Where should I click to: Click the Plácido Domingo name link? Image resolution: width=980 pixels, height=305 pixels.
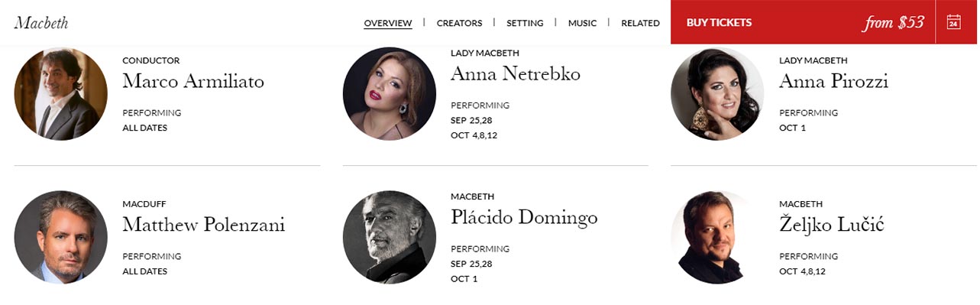(x=524, y=218)
